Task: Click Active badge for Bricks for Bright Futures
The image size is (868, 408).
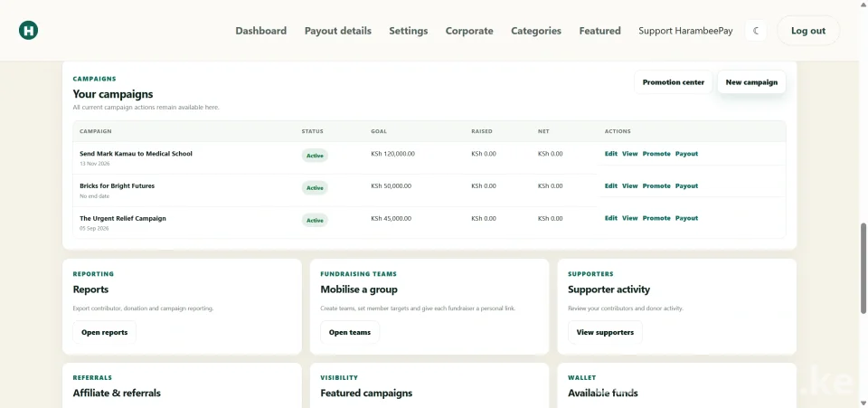Action: click(x=315, y=187)
